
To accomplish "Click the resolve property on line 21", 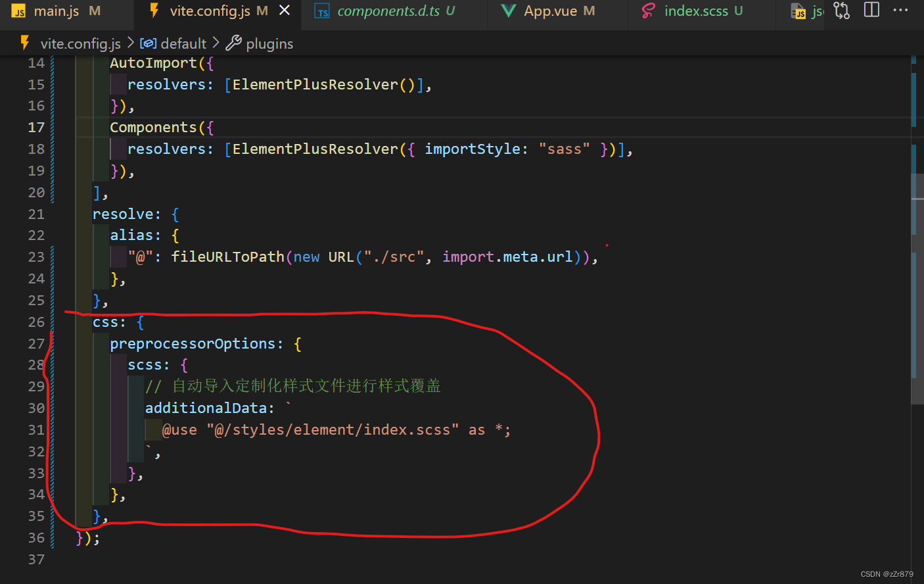I will tap(123, 214).
